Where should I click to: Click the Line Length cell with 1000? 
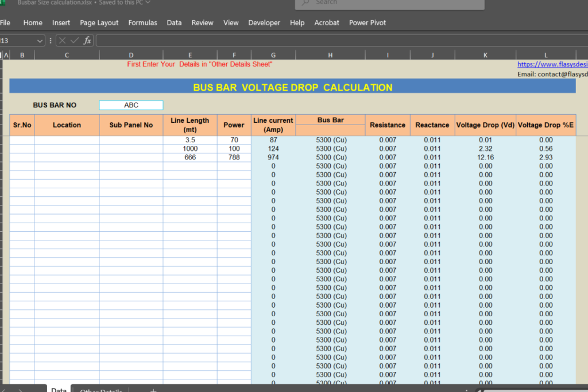[x=190, y=149]
